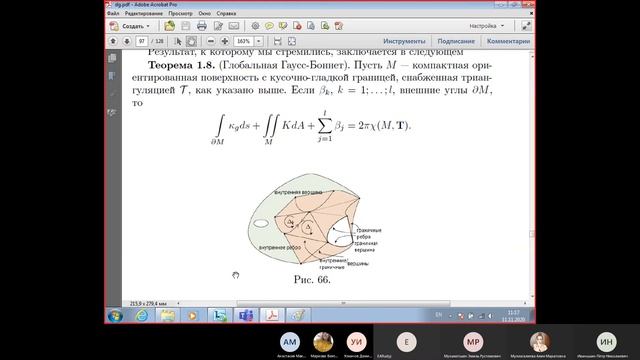Click the page size label 215,9 x 279,4 мм
The width and height of the screenshot is (640, 360).
pyautogui.click(x=148, y=304)
